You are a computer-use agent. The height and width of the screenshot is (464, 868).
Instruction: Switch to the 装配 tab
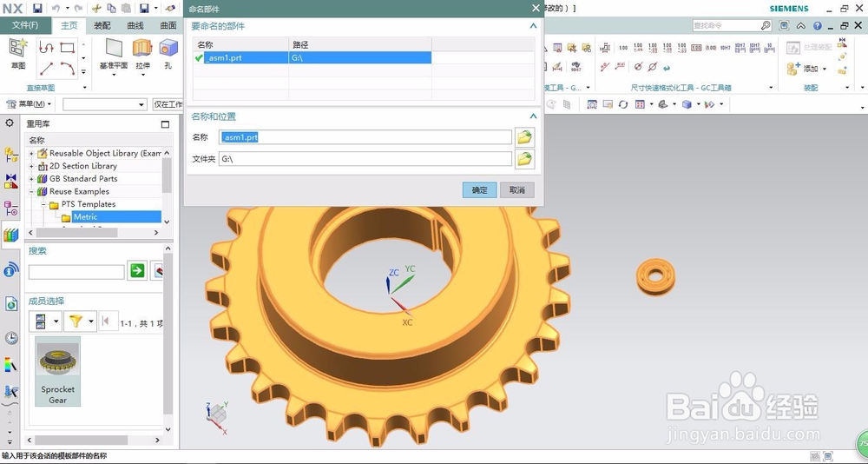pos(102,25)
